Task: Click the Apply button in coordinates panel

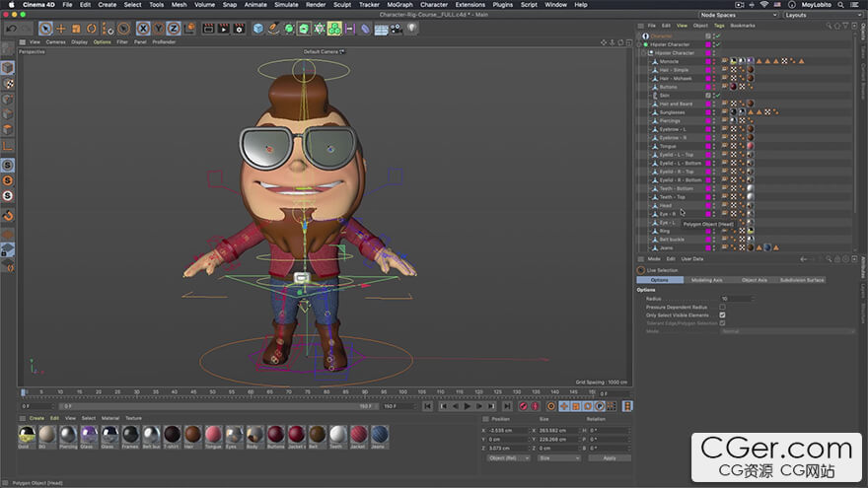Action: click(610, 458)
